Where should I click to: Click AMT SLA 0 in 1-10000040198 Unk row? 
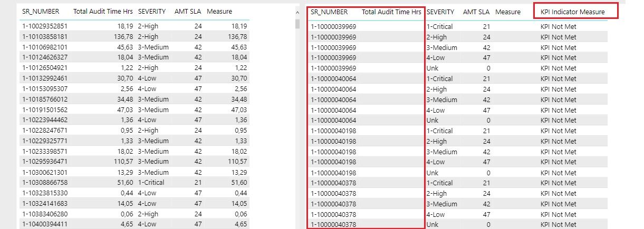click(x=488, y=173)
